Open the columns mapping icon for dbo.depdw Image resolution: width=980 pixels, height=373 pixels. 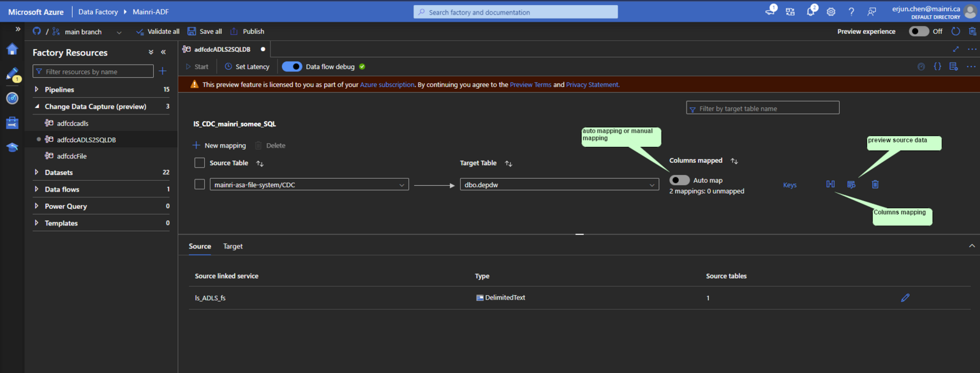click(830, 184)
